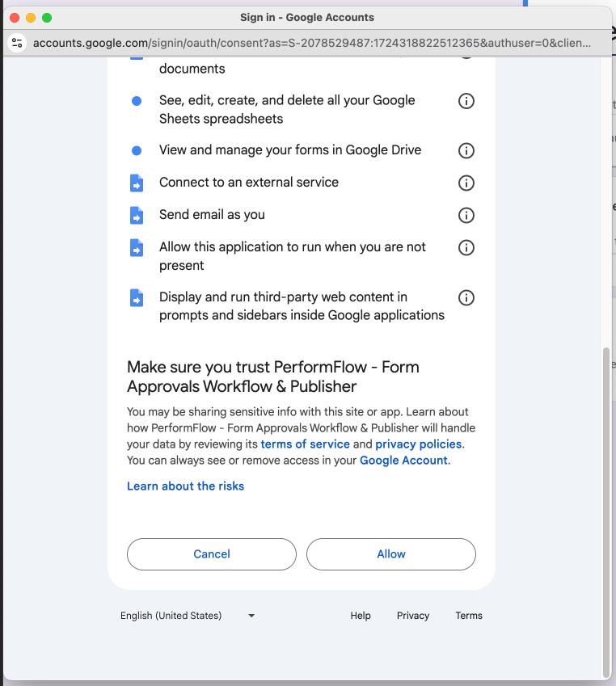Viewport: 616px width, 686px height.
Task: Open the Privacy footer link
Action: point(413,616)
